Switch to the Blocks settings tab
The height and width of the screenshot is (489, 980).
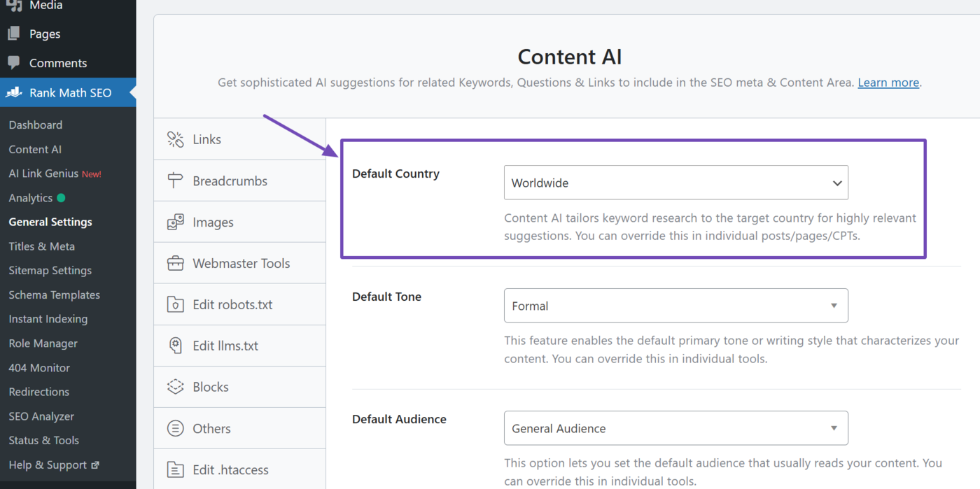[240, 387]
